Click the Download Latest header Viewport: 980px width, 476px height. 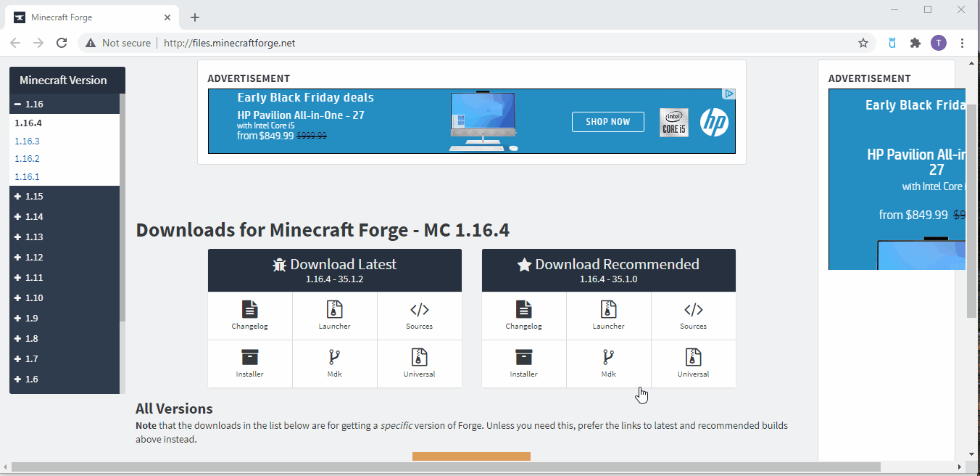335,271
